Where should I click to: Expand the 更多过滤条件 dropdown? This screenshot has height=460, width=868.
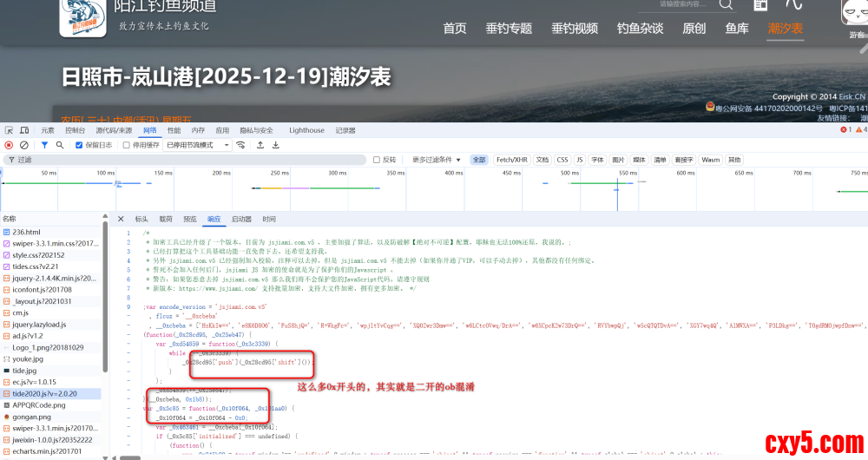click(437, 160)
